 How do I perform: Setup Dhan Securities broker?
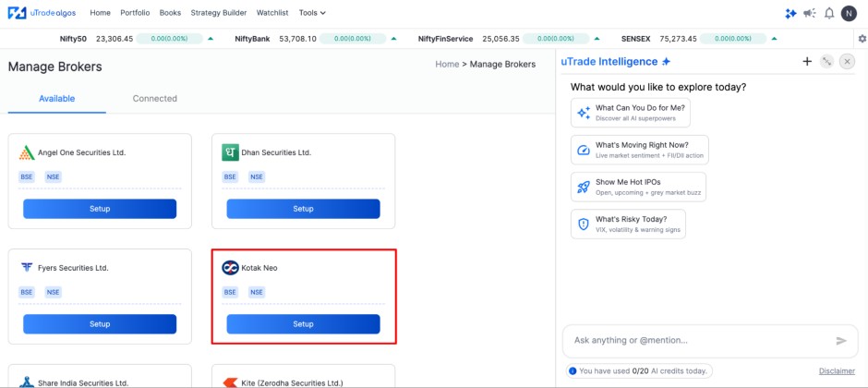[x=304, y=209]
